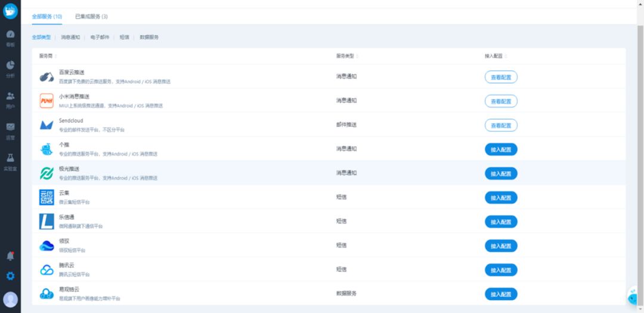Click the 百度云推送 service logo
644x313 pixels.
[x=47, y=77]
